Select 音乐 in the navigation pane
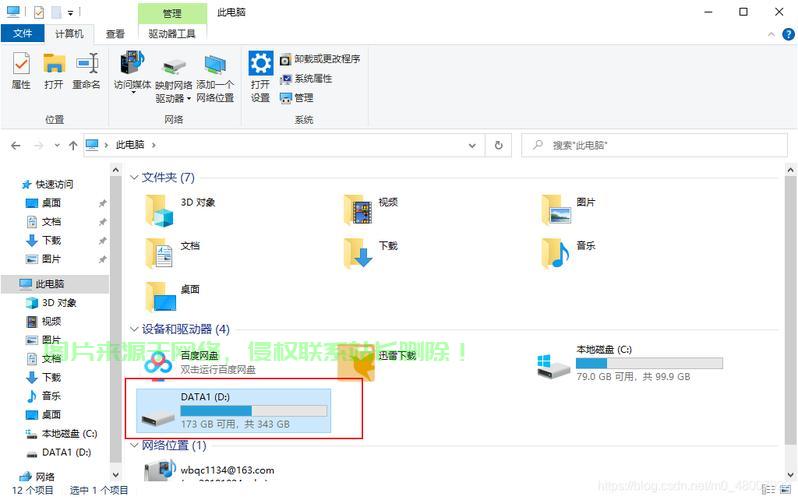Image resolution: width=798 pixels, height=500 pixels. pyautogui.click(x=51, y=396)
